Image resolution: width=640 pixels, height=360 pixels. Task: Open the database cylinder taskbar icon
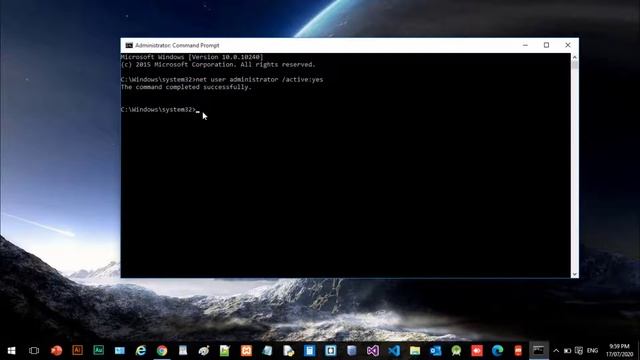(x=351, y=351)
